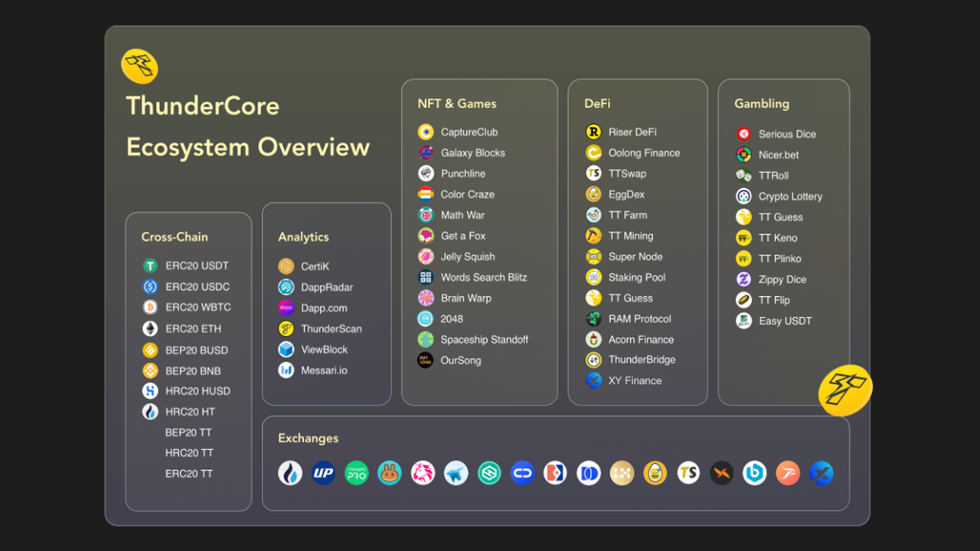The height and width of the screenshot is (551, 980).
Task: Click the Tether icon beside ERC20 USDT
Action: point(150,266)
